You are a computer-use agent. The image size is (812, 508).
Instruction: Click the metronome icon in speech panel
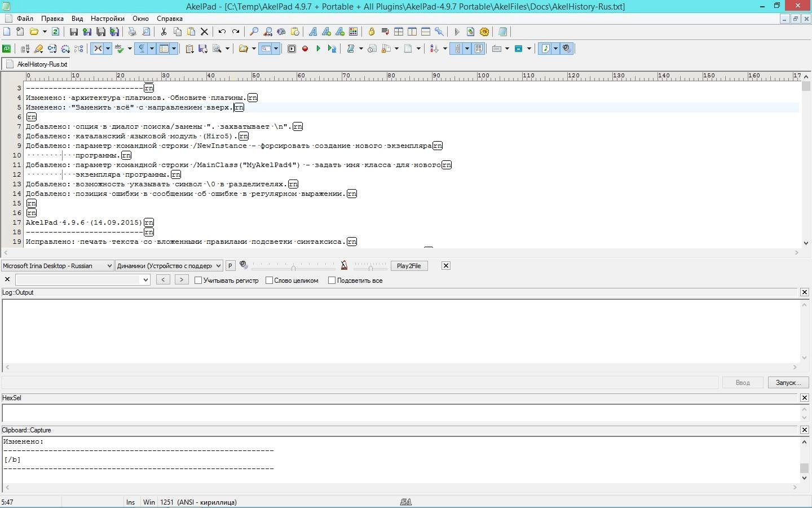[x=344, y=265]
